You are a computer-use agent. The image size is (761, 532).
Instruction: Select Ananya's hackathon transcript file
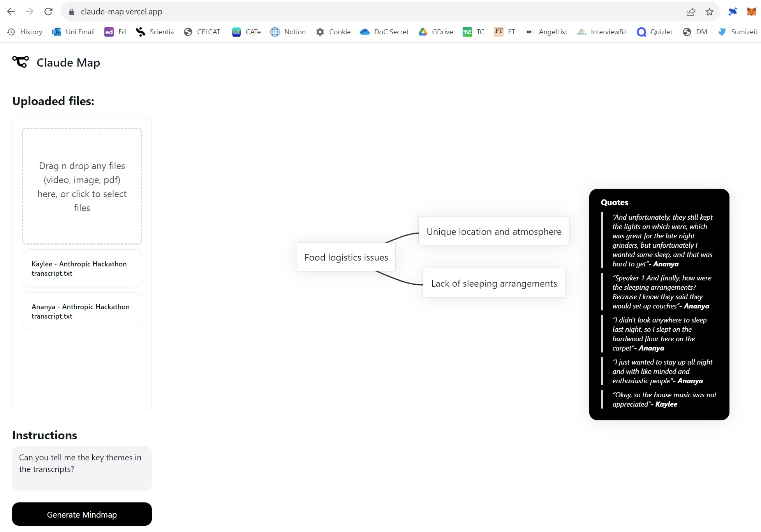click(x=82, y=311)
